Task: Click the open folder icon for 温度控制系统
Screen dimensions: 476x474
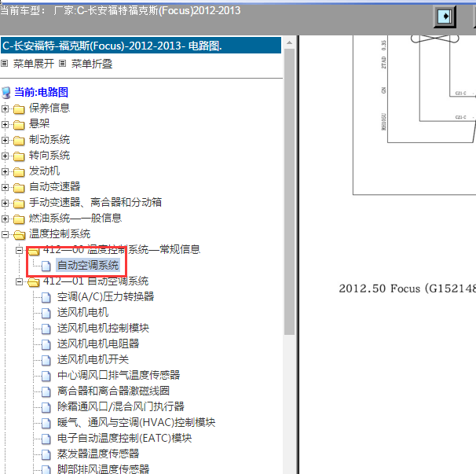Action: coord(20,234)
